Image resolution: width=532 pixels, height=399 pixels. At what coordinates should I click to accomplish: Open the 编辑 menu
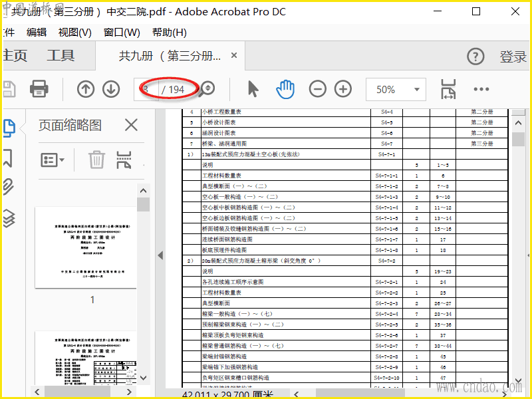point(37,33)
